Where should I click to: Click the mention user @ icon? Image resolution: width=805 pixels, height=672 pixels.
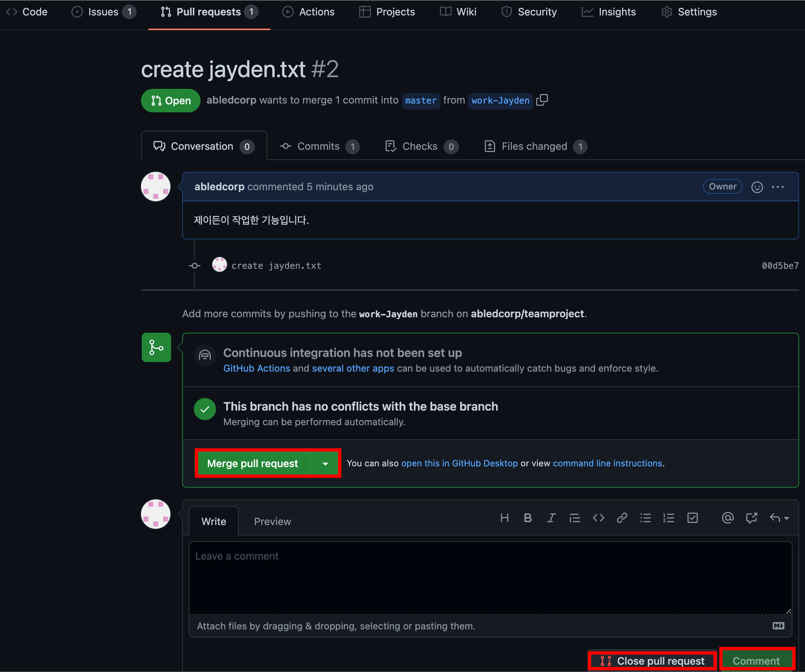pos(728,518)
